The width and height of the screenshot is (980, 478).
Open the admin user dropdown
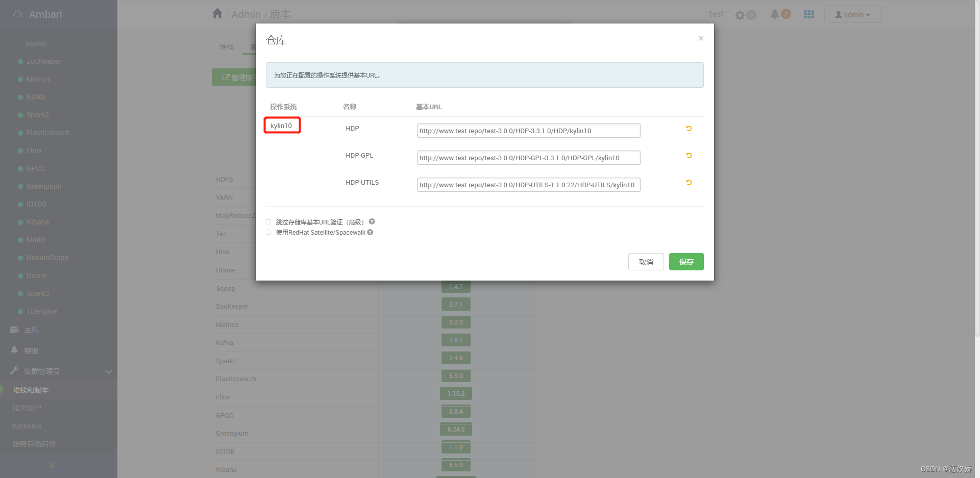pos(852,15)
